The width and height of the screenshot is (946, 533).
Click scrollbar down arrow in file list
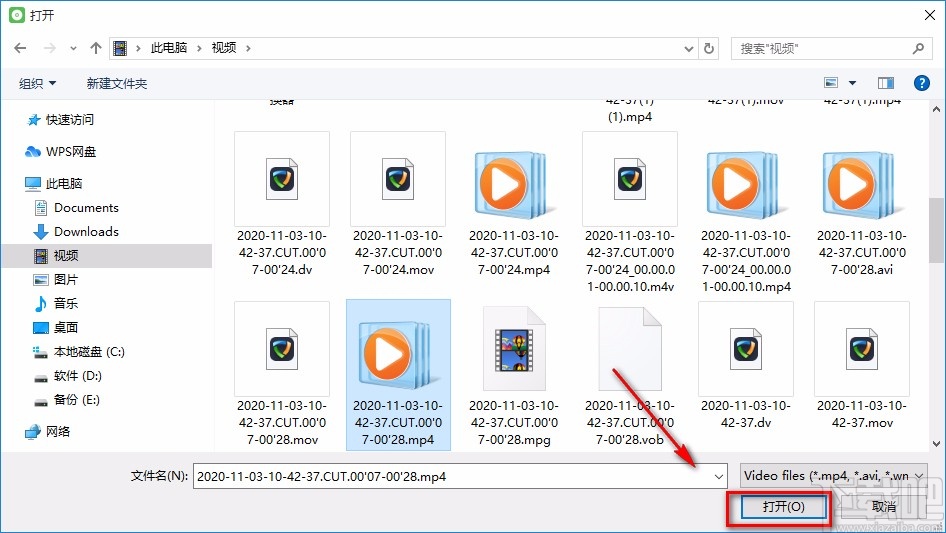click(x=936, y=444)
